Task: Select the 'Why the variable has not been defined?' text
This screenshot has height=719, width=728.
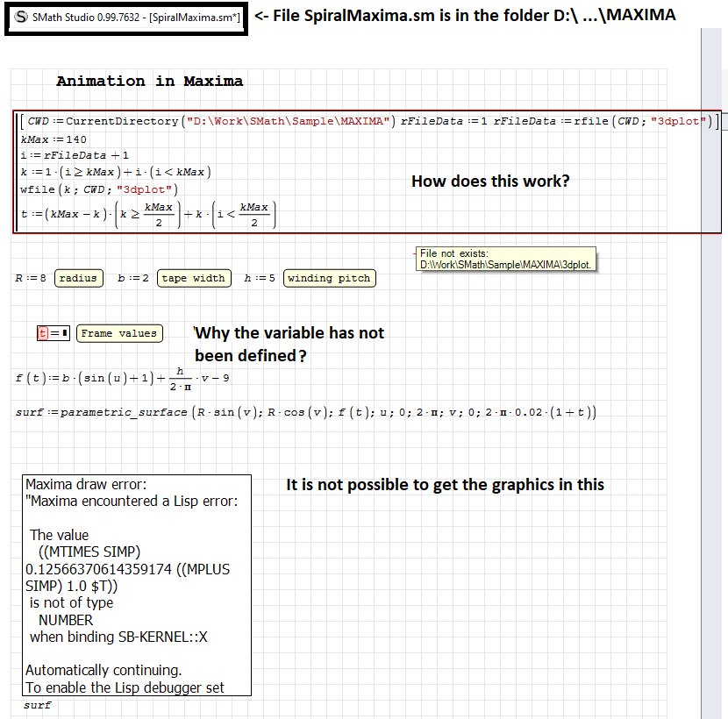Action: coord(289,344)
